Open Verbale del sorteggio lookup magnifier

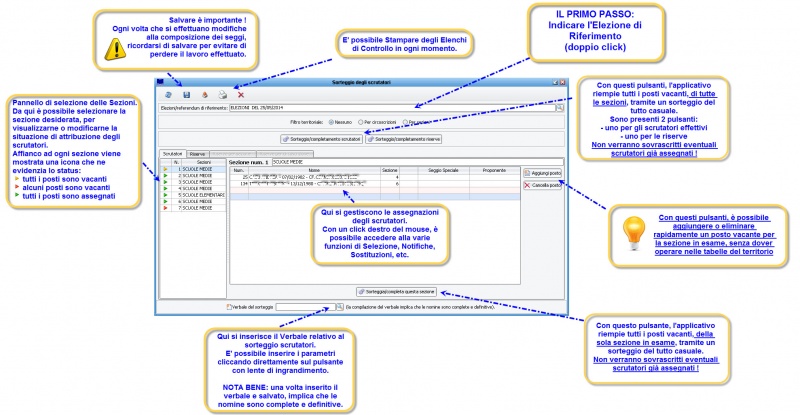point(339,307)
